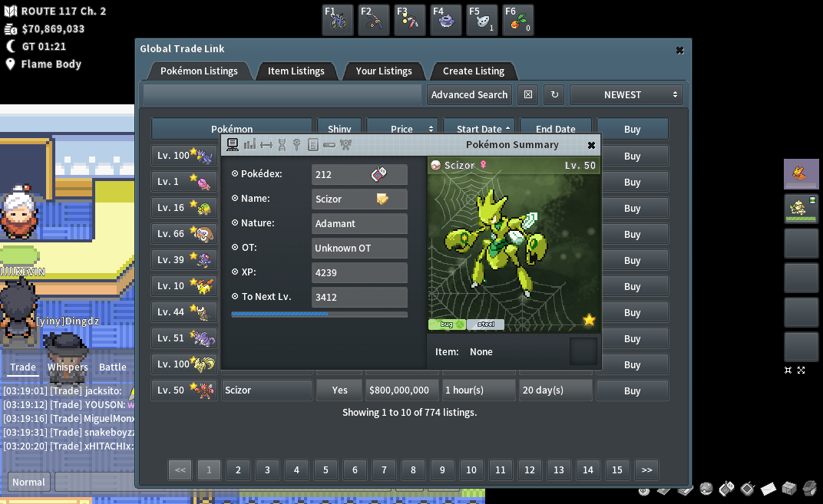Go to listings page 5
The width and height of the screenshot is (823, 504).
[326, 470]
